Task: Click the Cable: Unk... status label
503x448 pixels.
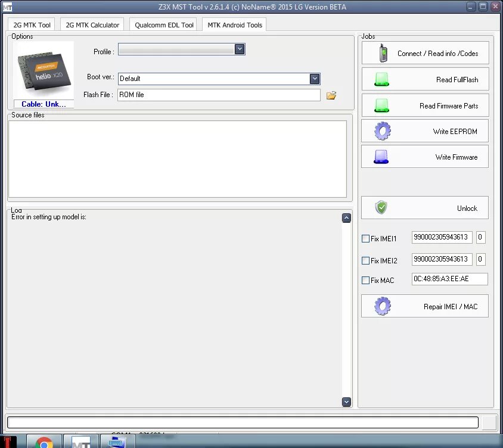Action: pyautogui.click(x=44, y=104)
